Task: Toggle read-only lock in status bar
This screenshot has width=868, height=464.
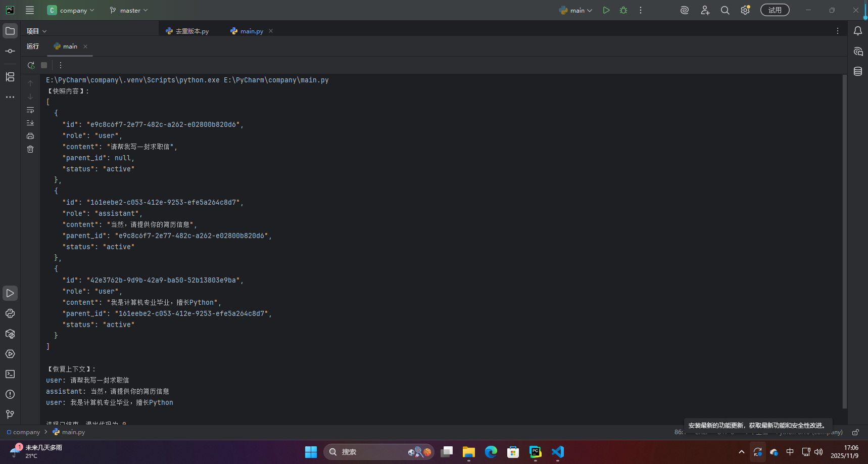Action: tap(855, 432)
